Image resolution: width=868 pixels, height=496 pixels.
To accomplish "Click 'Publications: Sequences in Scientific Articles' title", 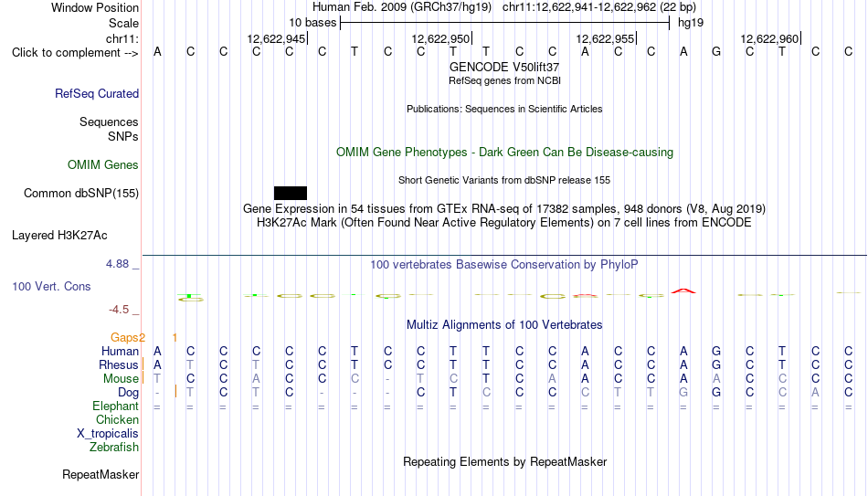I will (504, 109).
